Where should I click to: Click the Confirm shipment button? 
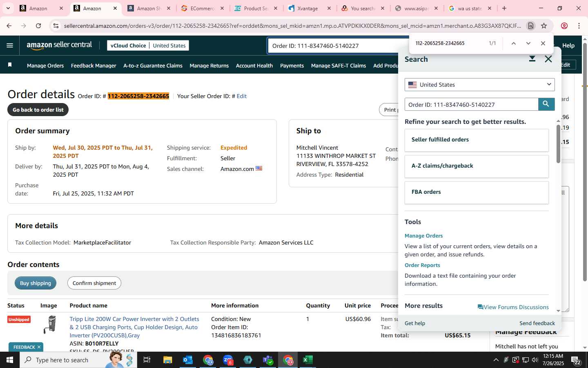94,283
